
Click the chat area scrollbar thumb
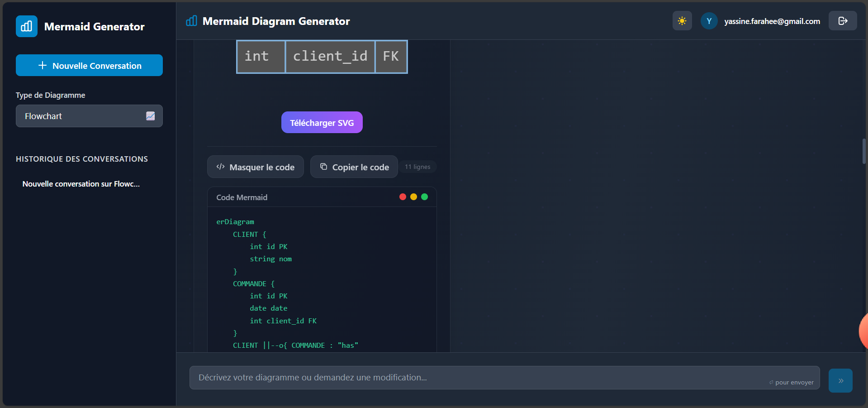point(864,151)
